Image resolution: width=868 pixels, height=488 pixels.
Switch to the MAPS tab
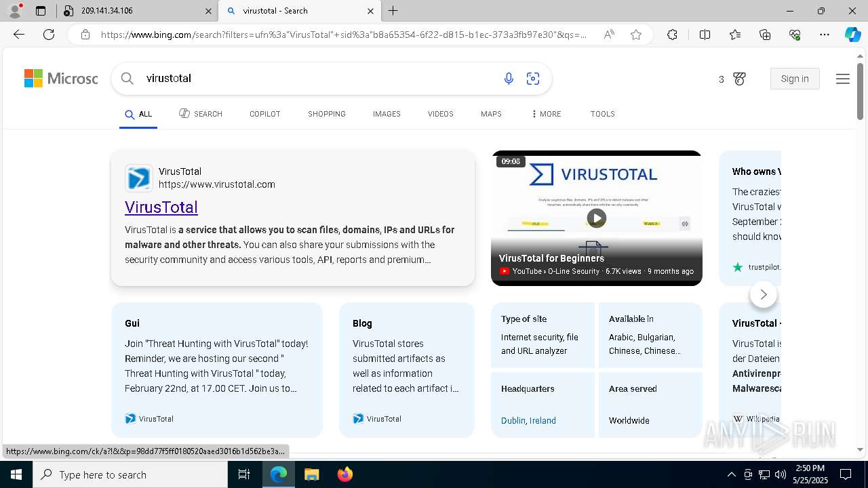(x=491, y=114)
